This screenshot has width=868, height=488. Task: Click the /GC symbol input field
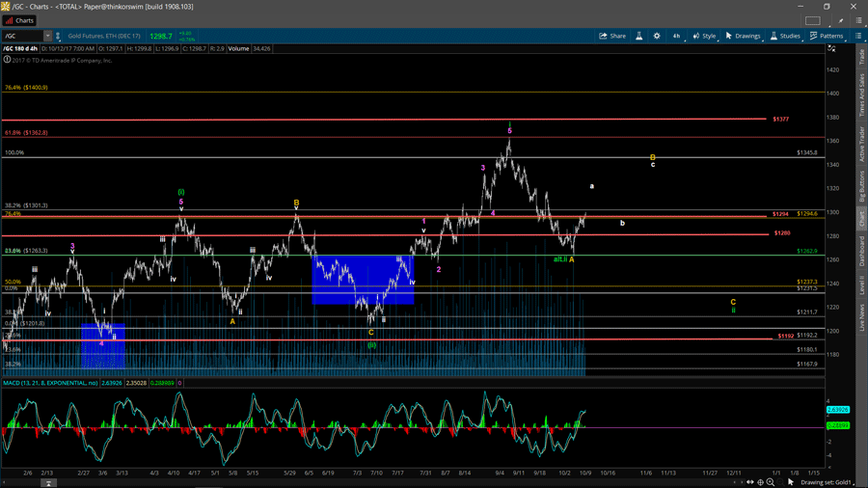coord(21,36)
